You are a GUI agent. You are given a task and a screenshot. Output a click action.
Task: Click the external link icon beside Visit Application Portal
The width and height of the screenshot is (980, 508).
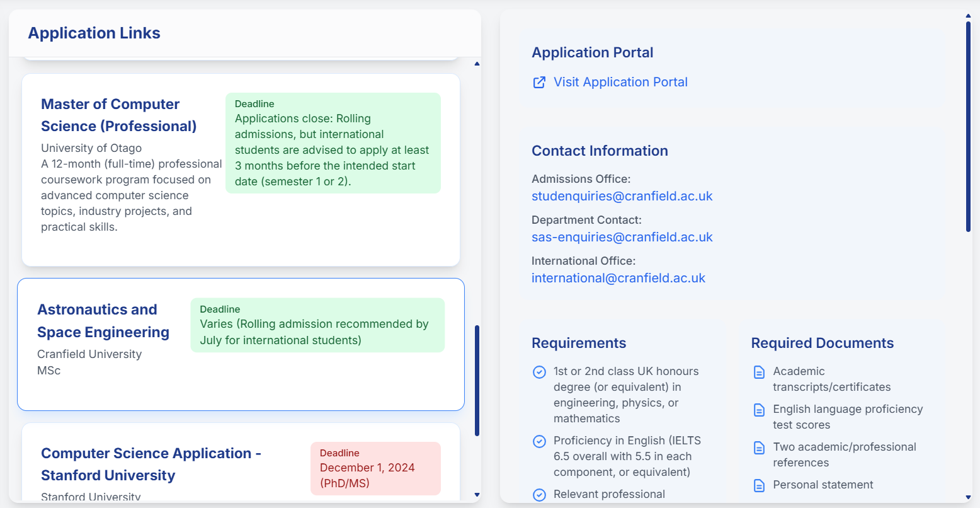539,83
